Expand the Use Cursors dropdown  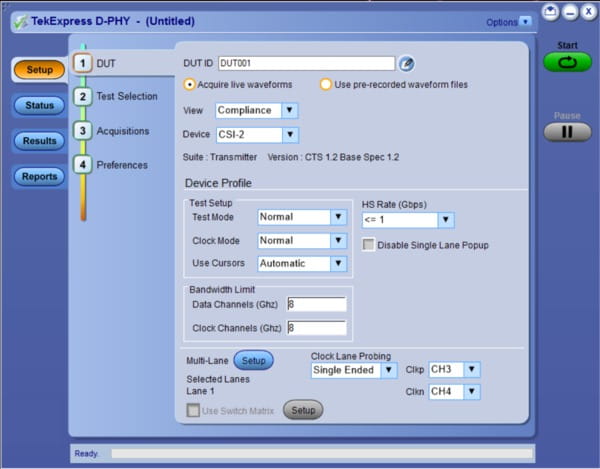pyautogui.click(x=338, y=264)
